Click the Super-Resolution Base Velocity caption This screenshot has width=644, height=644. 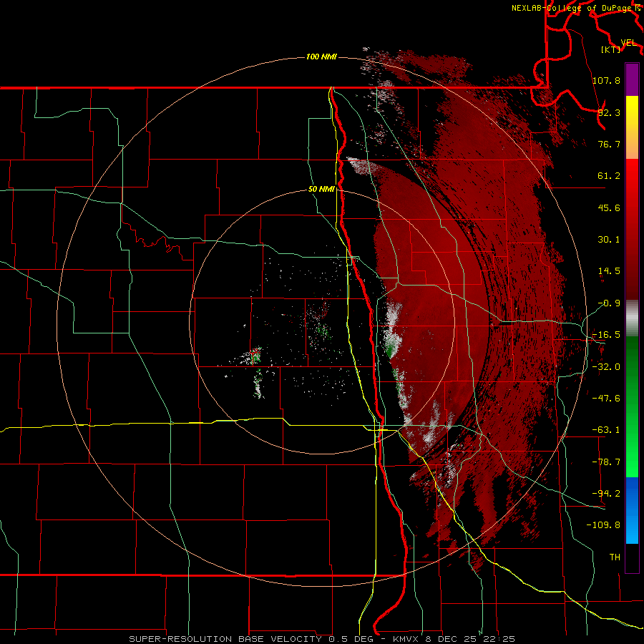(x=322, y=639)
